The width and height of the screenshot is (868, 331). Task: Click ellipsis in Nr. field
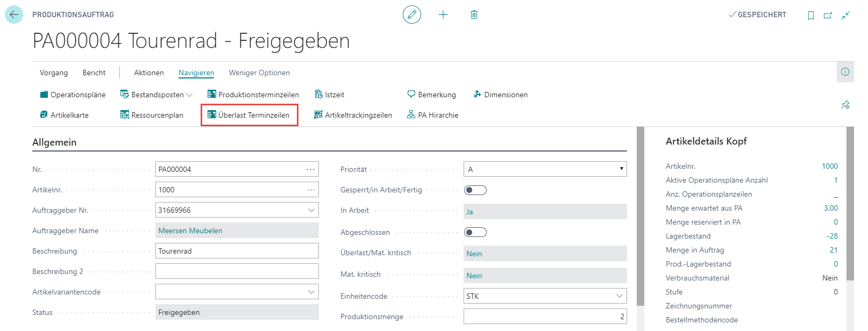(311, 169)
